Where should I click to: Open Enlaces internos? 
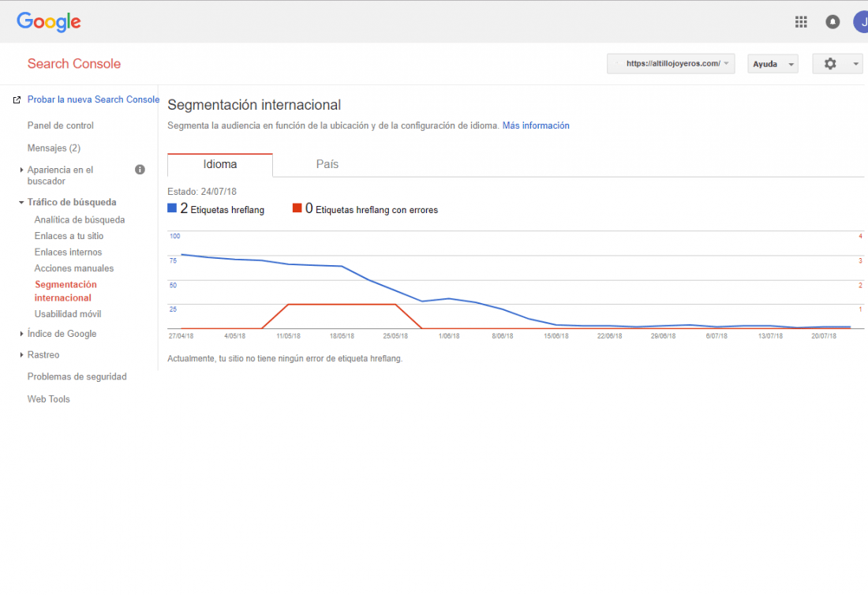pos(68,252)
